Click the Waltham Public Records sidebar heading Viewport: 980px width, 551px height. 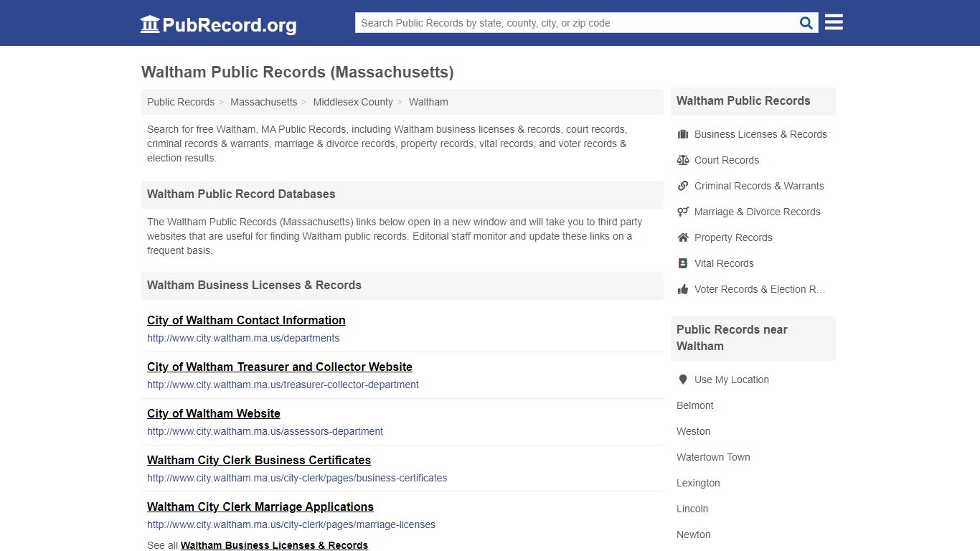tap(743, 101)
